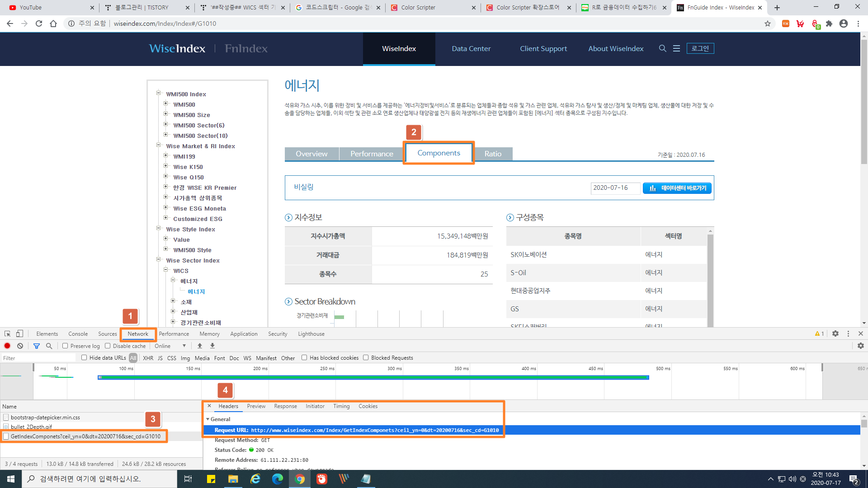Screen dimensions: 868x488
Task: Open network search magnifier icon
Action: pyautogui.click(x=49, y=346)
